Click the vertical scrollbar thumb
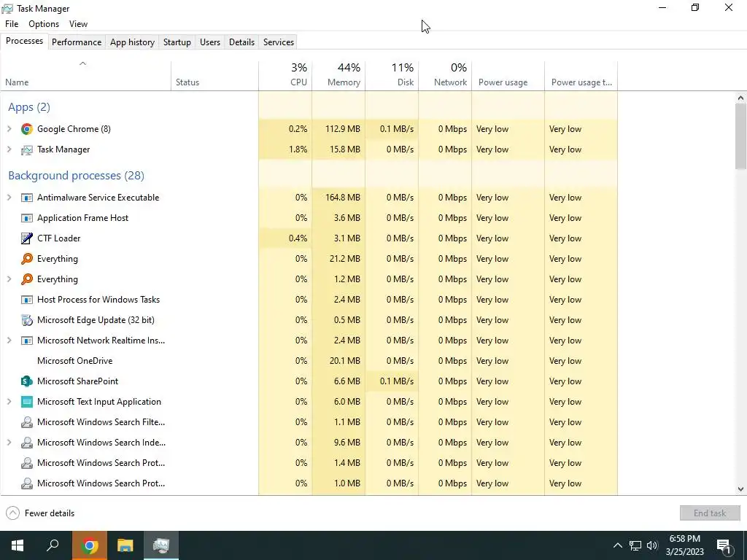Viewport: 747px width, 560px height. point(740,136)
